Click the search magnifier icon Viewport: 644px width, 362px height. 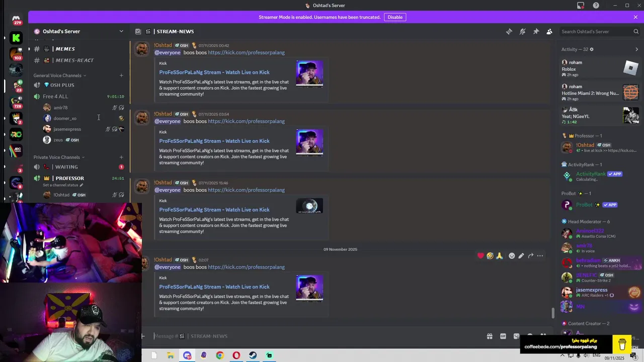636,31
